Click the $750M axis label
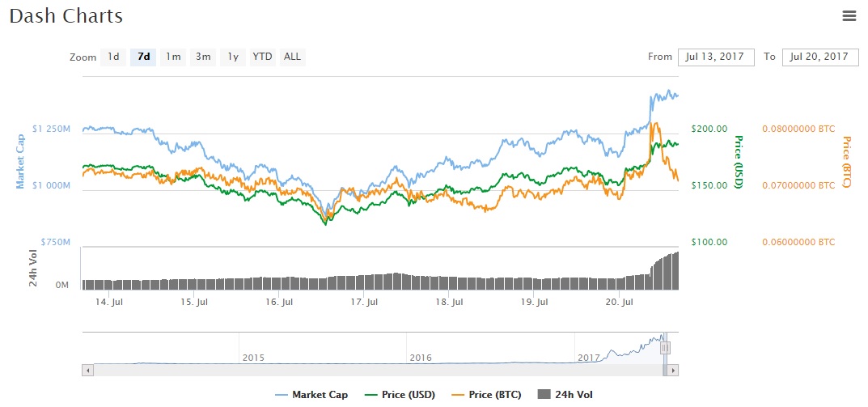 (55, 243)
